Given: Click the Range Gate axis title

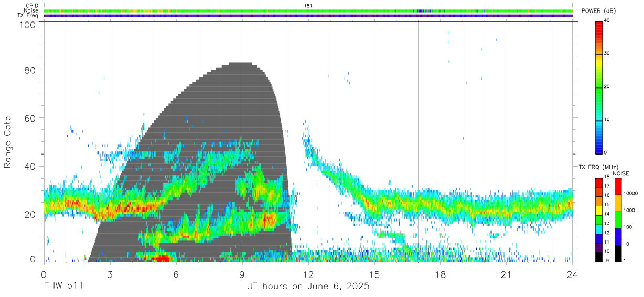Looking at the screenshot, I should pyautogui.click(x=8, y=142).
